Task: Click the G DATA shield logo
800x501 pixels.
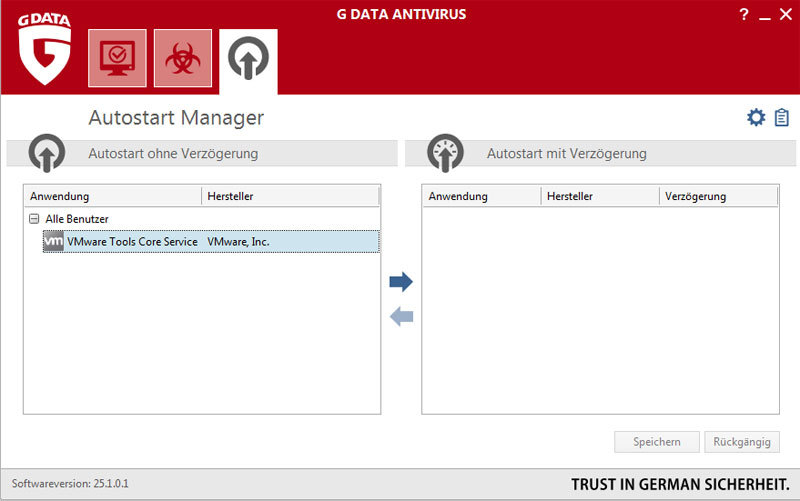Action: pos(44,48)
